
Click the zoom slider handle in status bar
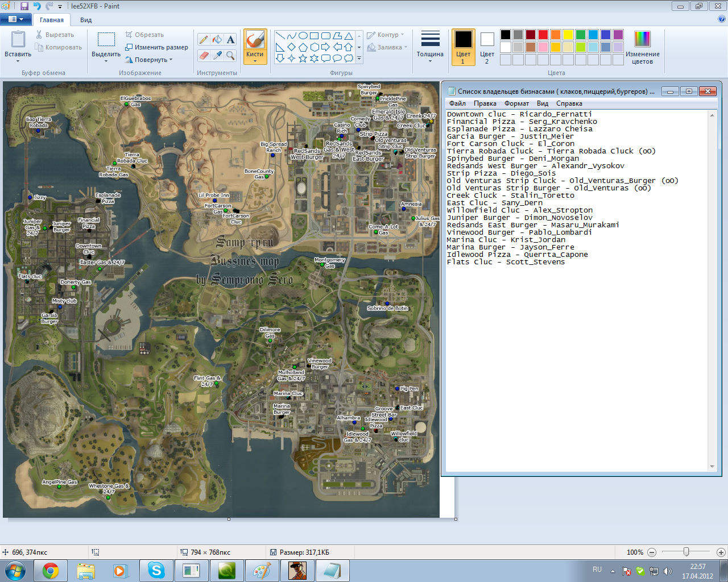(x=686, y=552)
